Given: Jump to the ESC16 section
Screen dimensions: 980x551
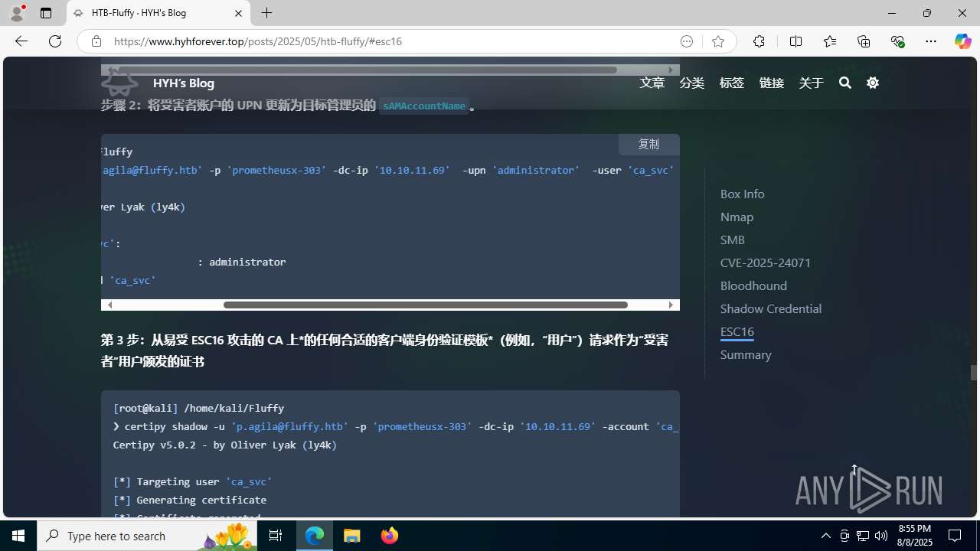Looking at the screenshot, I should [x=737, y=331].
